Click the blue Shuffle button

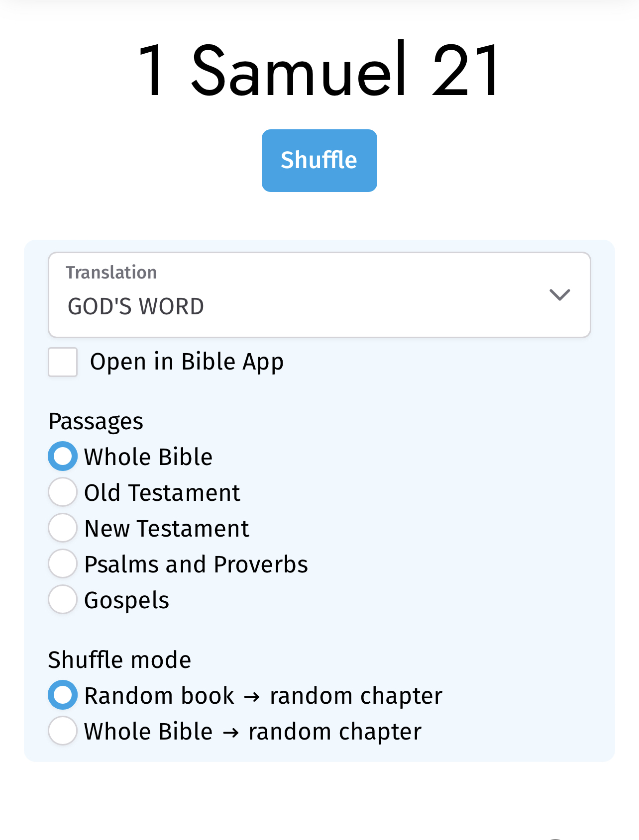(319, 161)
